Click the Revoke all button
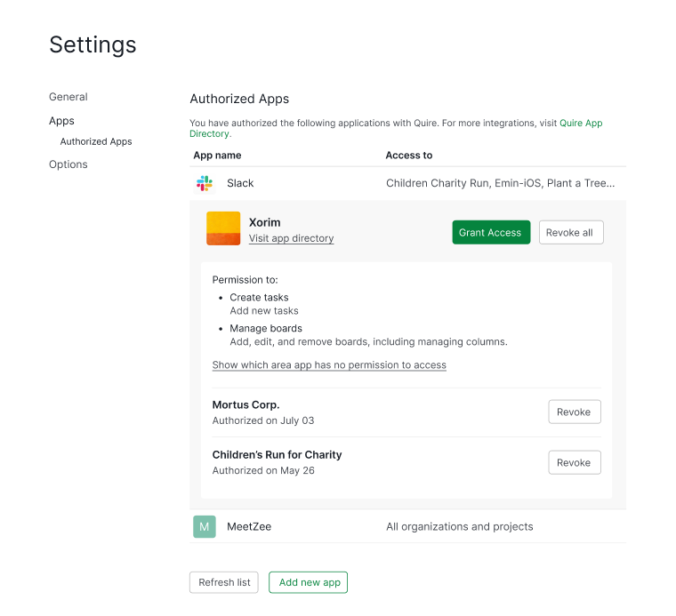This screenshot has height=616, width=676. pos(571,232)
